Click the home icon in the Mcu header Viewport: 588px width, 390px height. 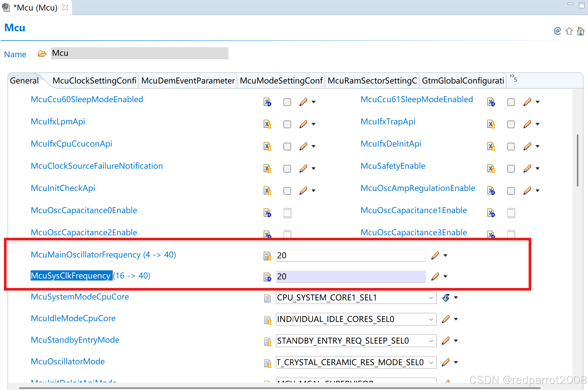[x=580, y=31]
